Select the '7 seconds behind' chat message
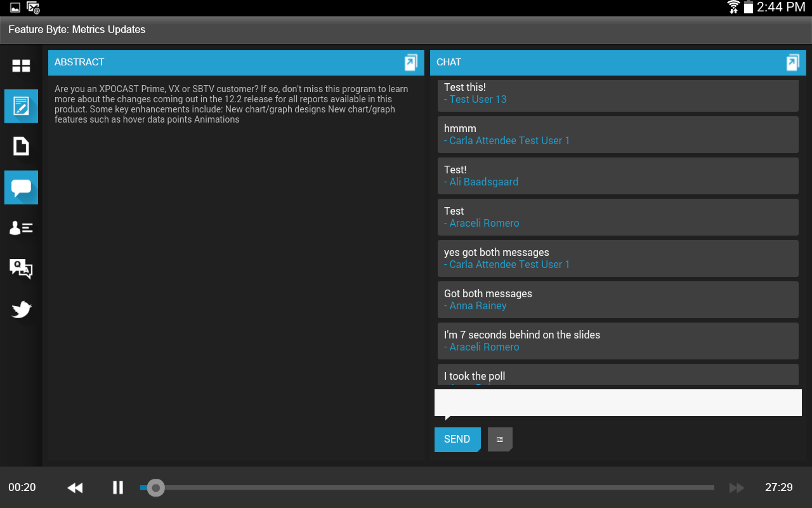Screen dimensions: 812x508 pyautogui.click(x=618, y=341)
